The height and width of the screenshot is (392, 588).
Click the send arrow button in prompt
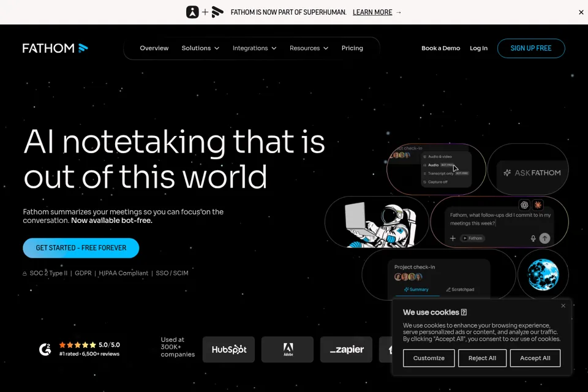[545, 238]
